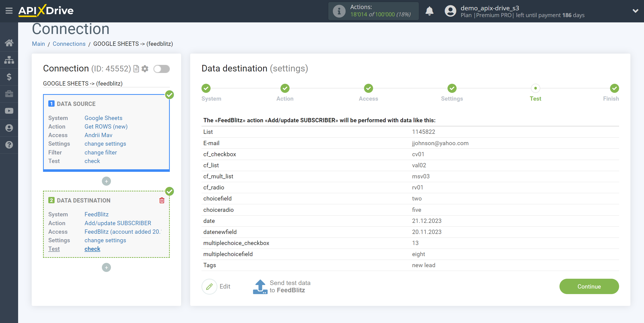Go to the System step
The image size is (644, 323).
point(206,88)
